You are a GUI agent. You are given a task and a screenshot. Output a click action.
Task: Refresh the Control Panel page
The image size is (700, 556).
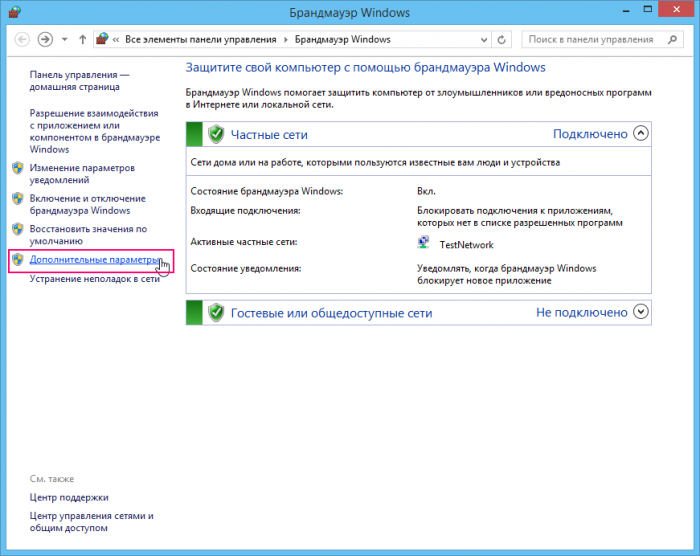point(501,40)
